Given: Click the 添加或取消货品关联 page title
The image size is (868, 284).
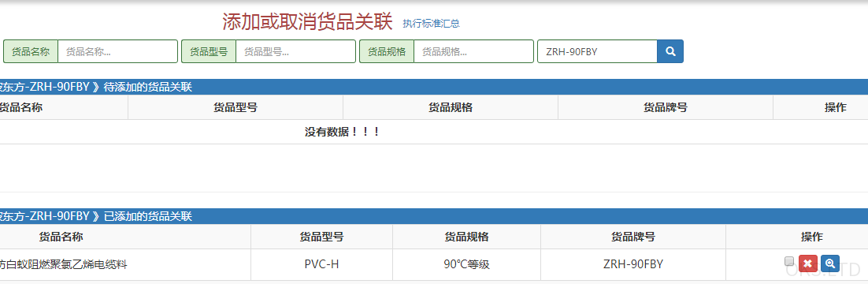Looking at the screenshot, I should (x=307, y=21).
